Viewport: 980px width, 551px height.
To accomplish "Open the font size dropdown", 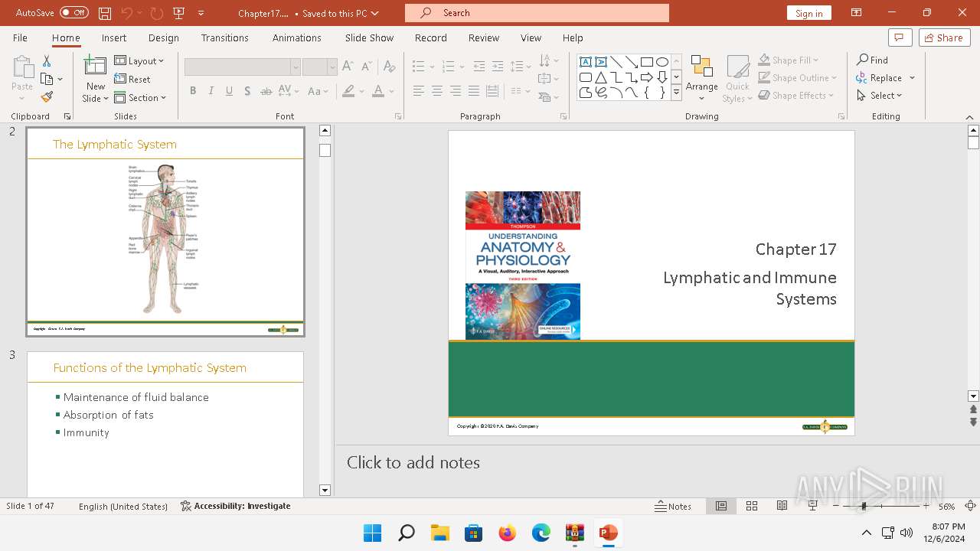I will [332, 67].
